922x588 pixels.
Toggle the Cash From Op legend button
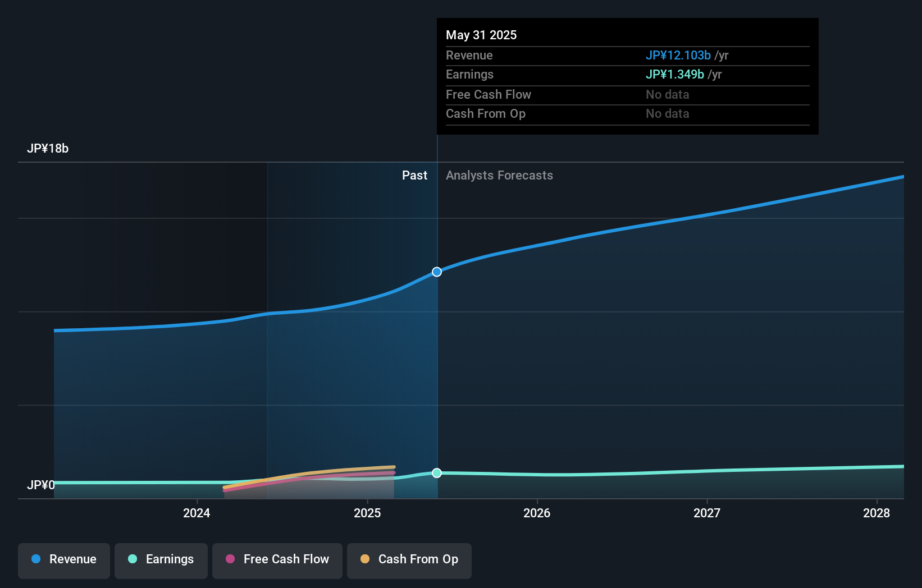[x=409, y=561]
